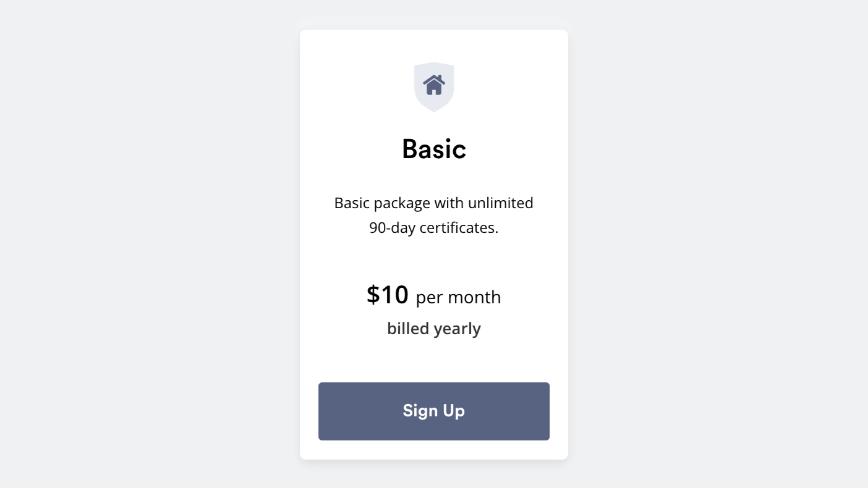Viewport: 868px width, 488px height.
Task: Select the "per month" text
Action: click(458, 297)
